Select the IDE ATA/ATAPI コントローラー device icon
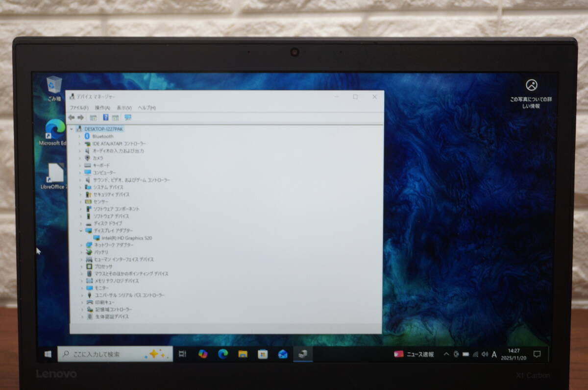This screenshot has height=390, width=588. click(x=88, y=144)
